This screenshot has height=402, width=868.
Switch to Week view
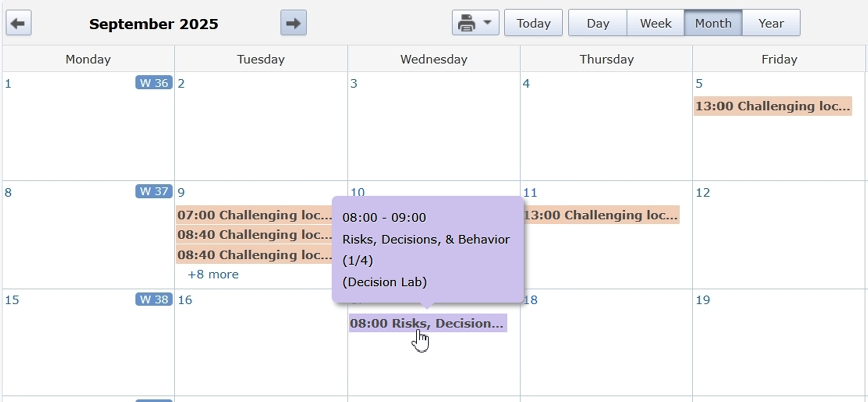(655, 23)
